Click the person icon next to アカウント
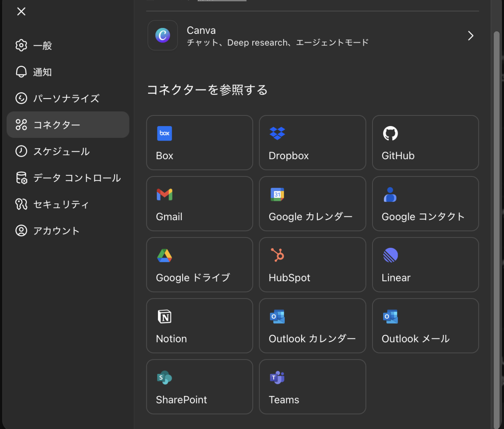 pos(21,230)
